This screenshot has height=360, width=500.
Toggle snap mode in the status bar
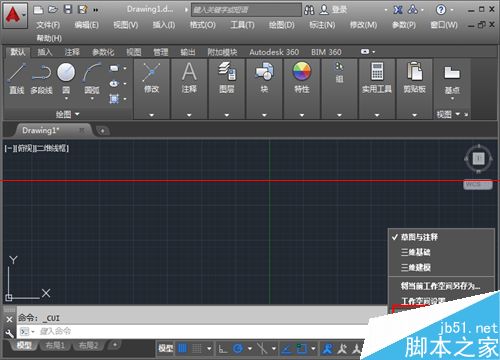pos(197,349)
